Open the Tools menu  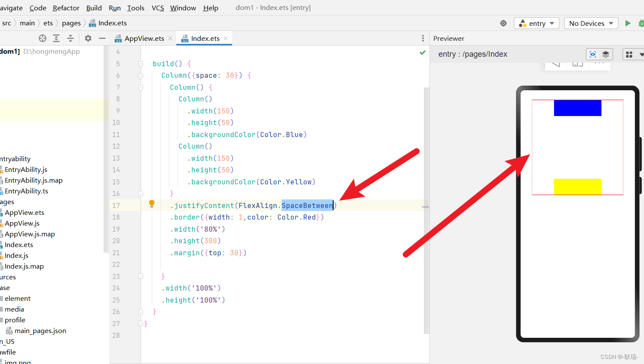coord(136,8)
